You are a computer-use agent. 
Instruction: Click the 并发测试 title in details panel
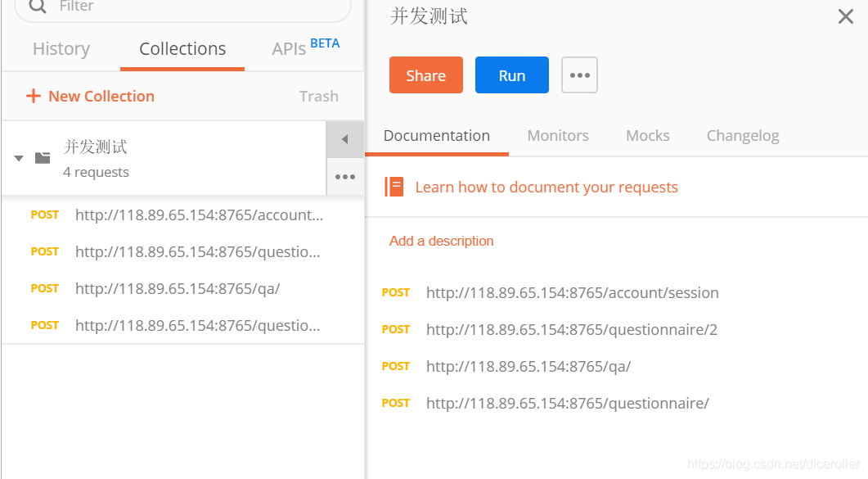[429, 16]
